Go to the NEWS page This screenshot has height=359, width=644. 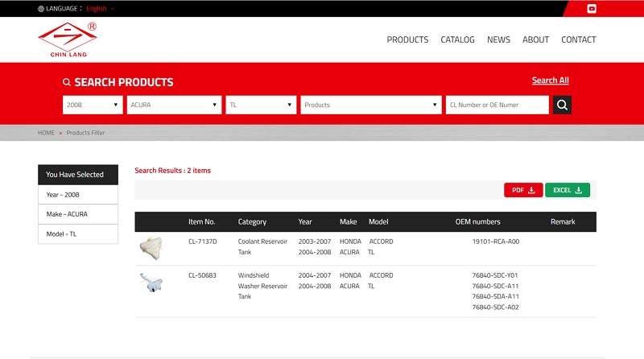coord(498,39)
